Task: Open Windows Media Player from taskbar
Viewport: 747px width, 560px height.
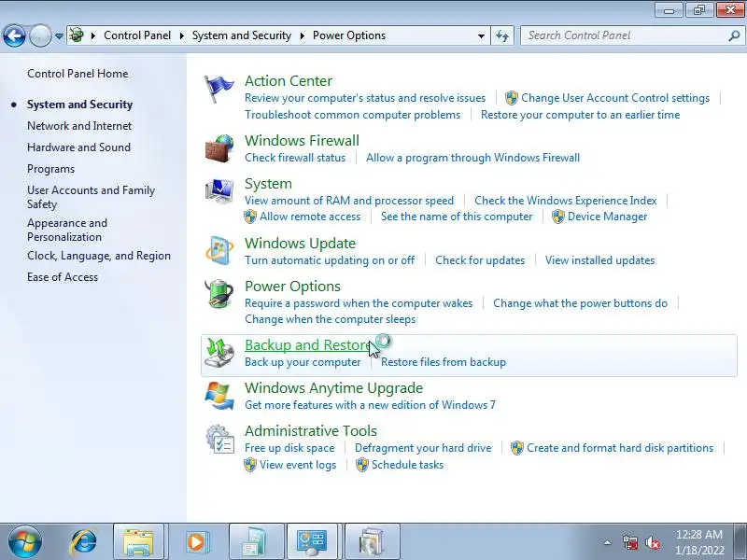Action: (x=196, y=542)
